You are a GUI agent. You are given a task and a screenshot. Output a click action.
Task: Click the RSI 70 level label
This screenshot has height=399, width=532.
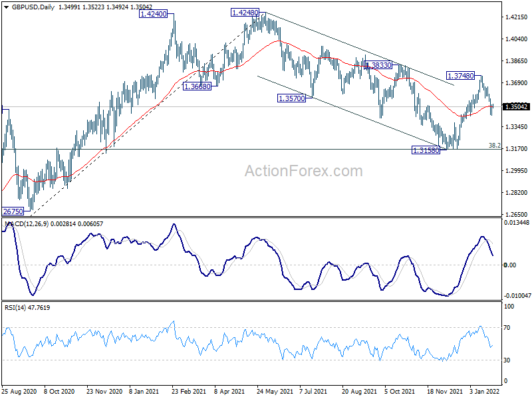coord(507,328)
